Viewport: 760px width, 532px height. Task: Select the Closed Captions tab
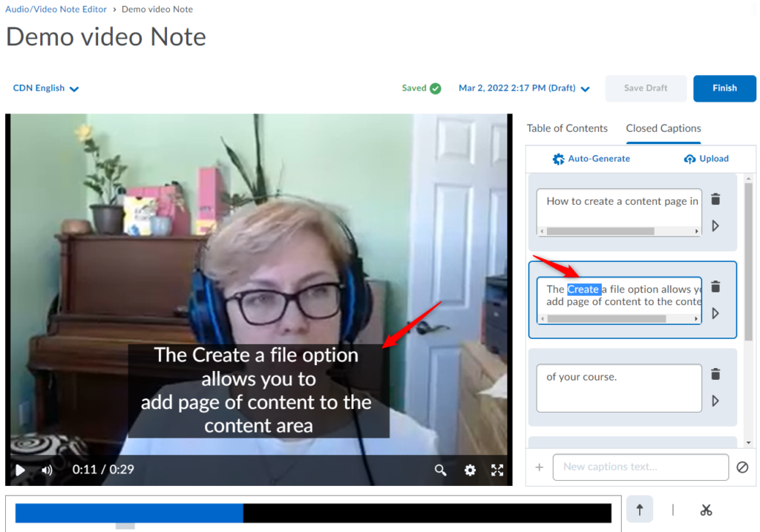[664, 128]
